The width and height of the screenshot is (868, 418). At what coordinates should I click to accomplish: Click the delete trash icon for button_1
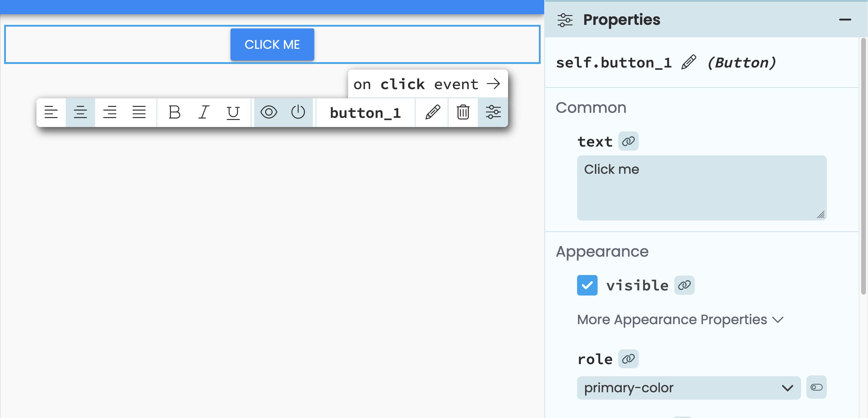tap(464, 112)
